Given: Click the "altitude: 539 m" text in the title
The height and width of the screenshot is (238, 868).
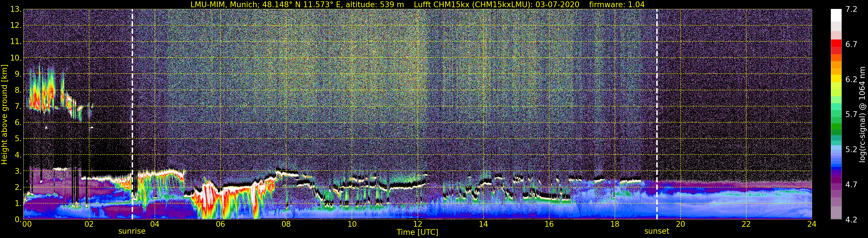Looking at the screenshot, I should coord(375,4).
